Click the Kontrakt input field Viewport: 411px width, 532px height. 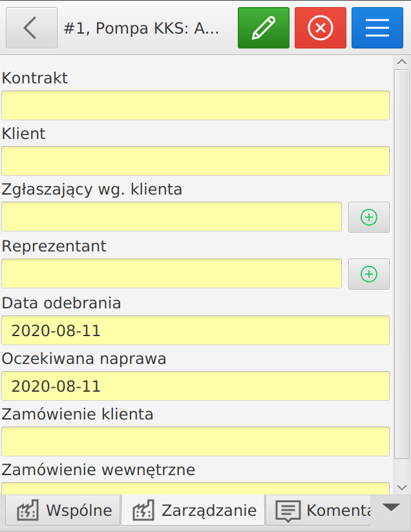[x=196, y=105]
